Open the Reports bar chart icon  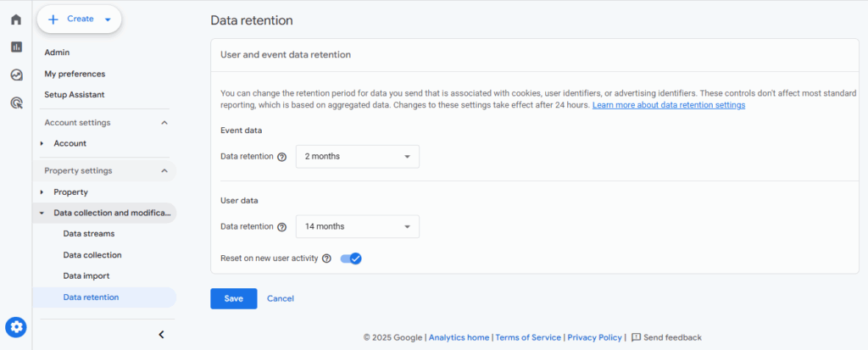click(16, 47)
